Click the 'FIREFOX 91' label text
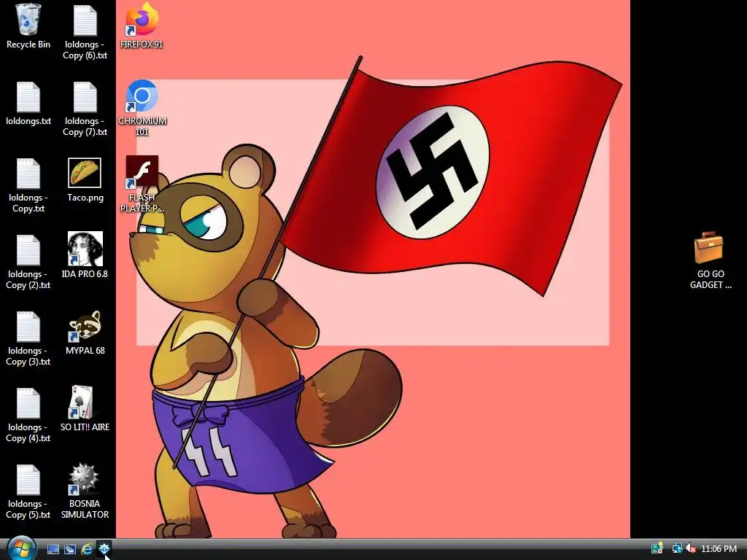This screenshot has height=560, width=747. coord(142,44)
